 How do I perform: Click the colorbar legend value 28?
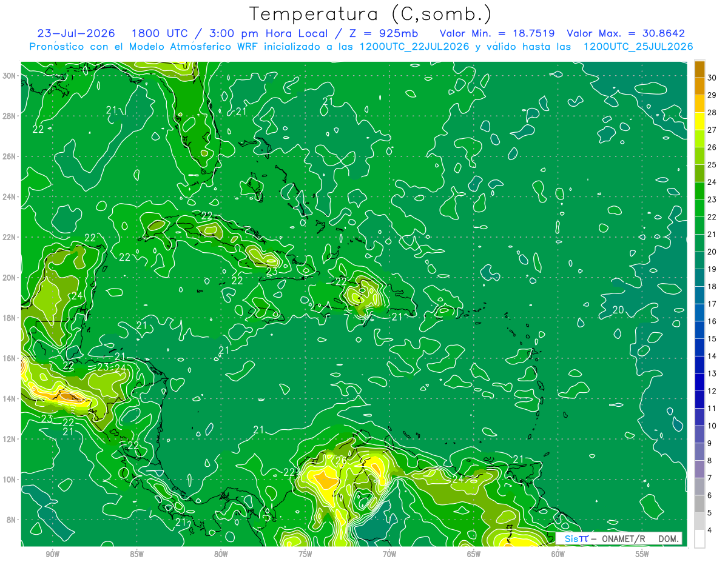(712, 112)
